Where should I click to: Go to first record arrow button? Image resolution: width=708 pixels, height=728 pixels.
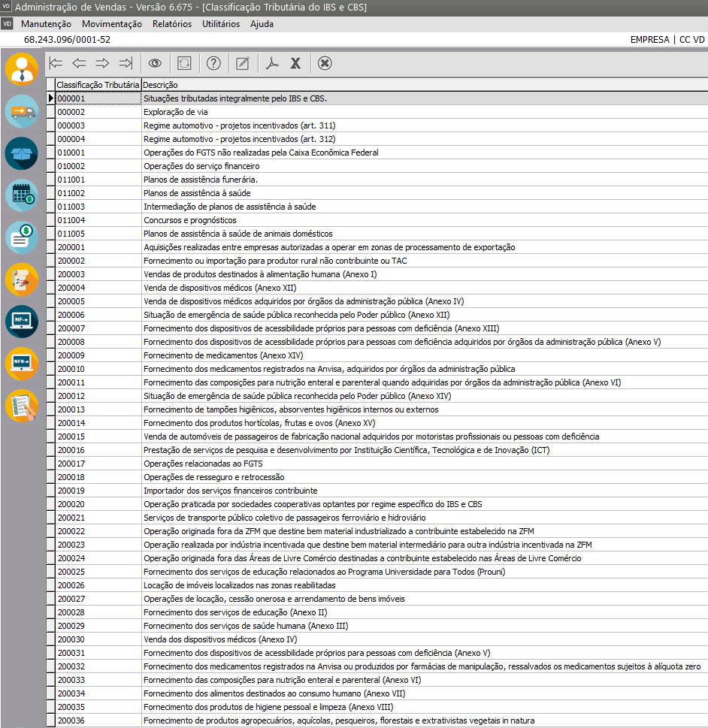(56, 63)
